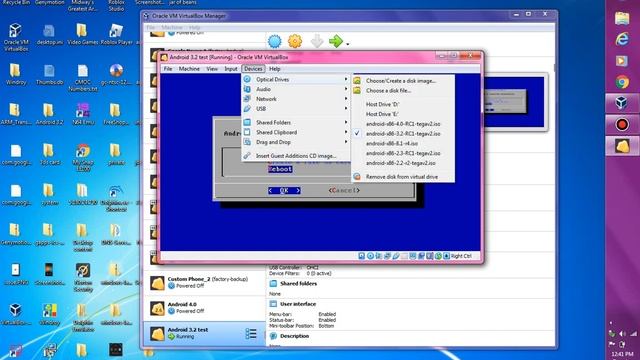
Task: Select the Android 3.2 folder on desktop
Action: (x=49, y=115)
